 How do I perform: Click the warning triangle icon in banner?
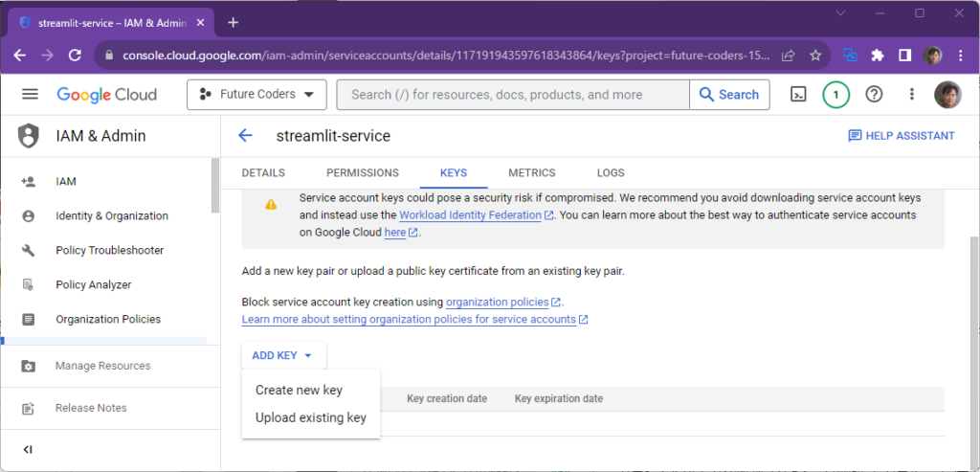pos(271,204)
